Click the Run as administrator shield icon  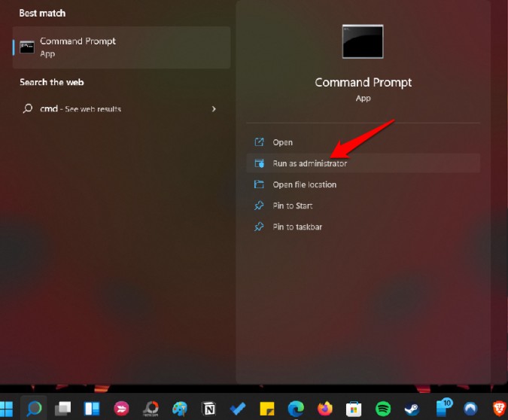click(x=259, y=163)
